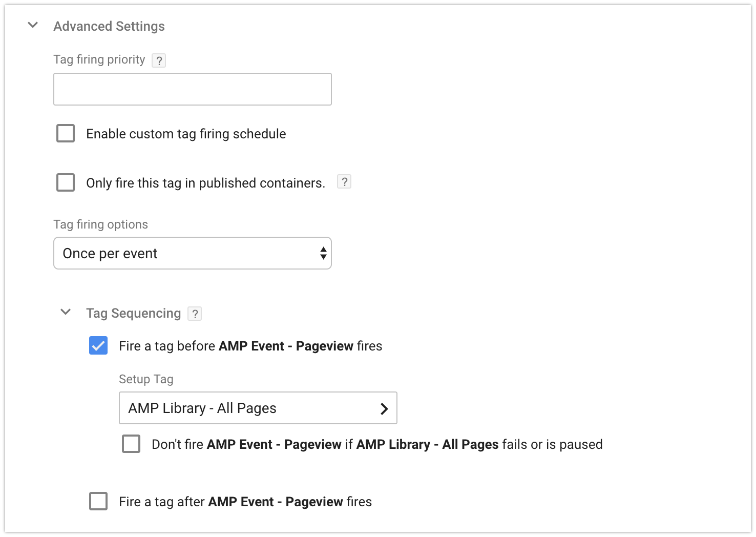Viewport: 756px width, 537px height.
Task: Click help icon next to published containers option
Action: [344, 182]
